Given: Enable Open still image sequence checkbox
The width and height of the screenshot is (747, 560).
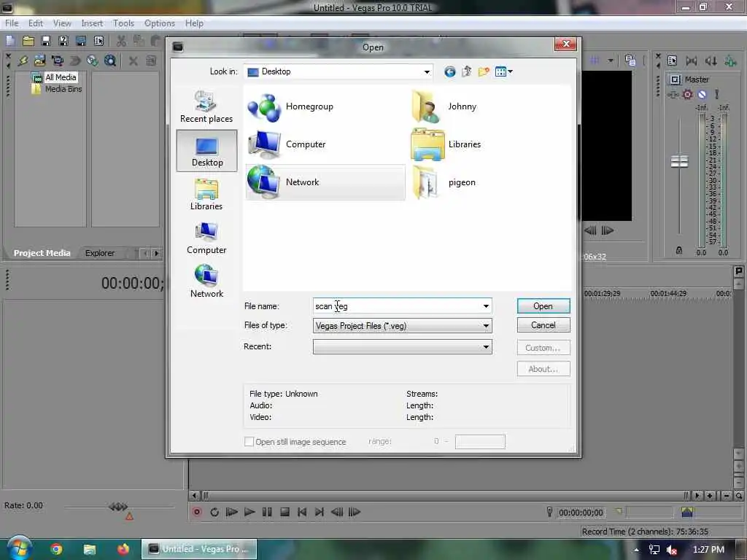Looking at the screenshot, I should tap(249, 441).
